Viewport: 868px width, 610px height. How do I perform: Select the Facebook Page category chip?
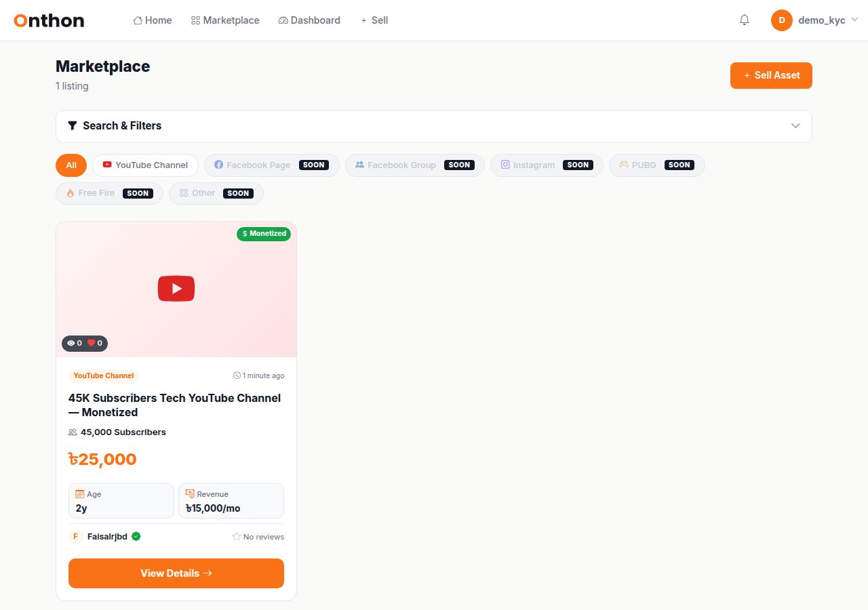click(x=272, y=165)
